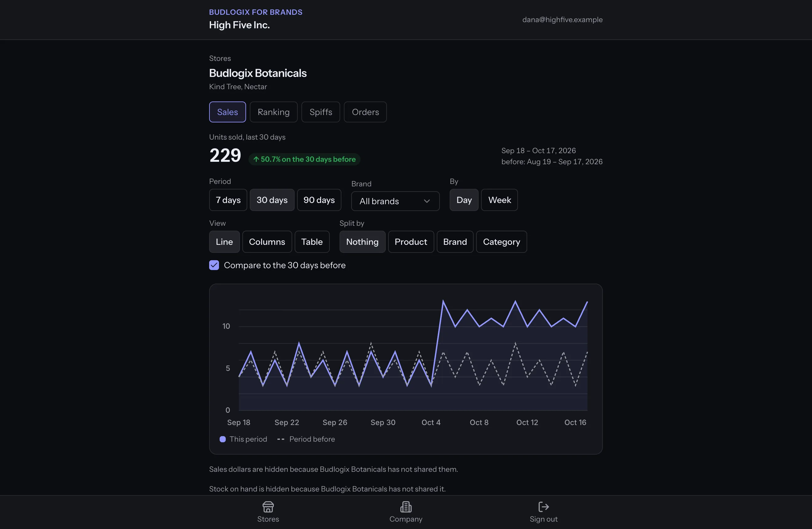Click the Period before dashed legend marker
The width and height of the screenshot is (812, 529).
tap(281, 439)
